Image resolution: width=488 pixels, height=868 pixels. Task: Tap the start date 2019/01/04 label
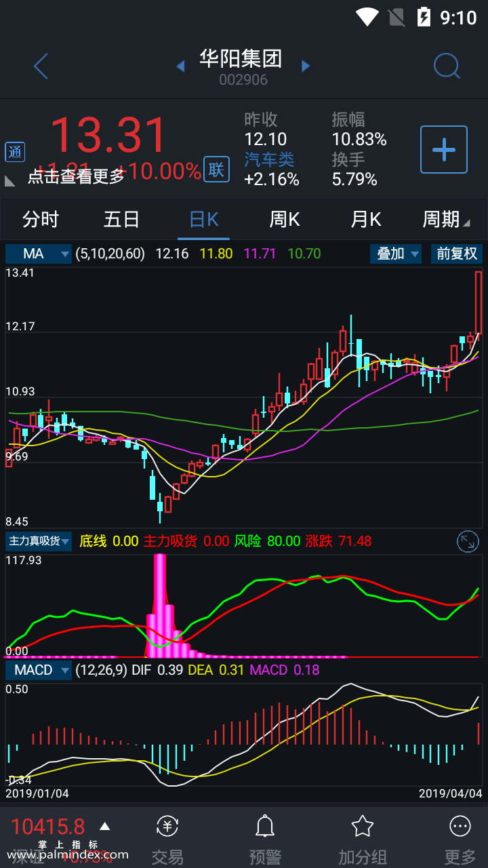tap(37, 793)
